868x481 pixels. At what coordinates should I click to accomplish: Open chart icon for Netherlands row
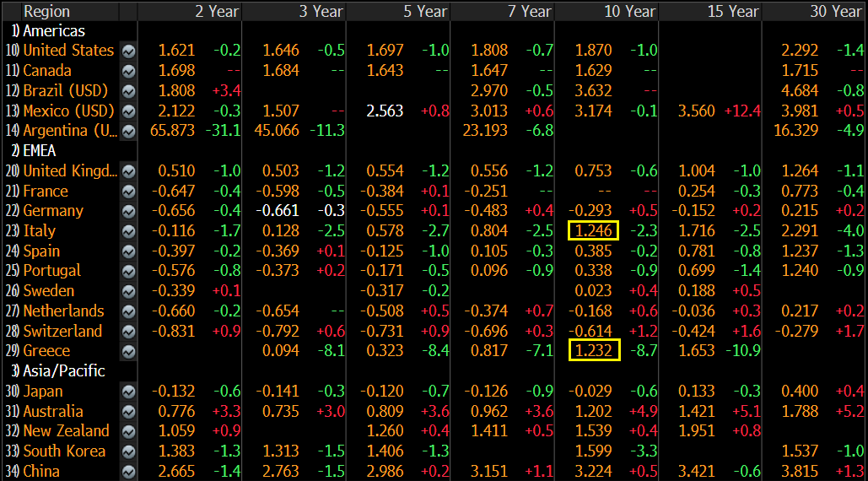tap(128, 311)
